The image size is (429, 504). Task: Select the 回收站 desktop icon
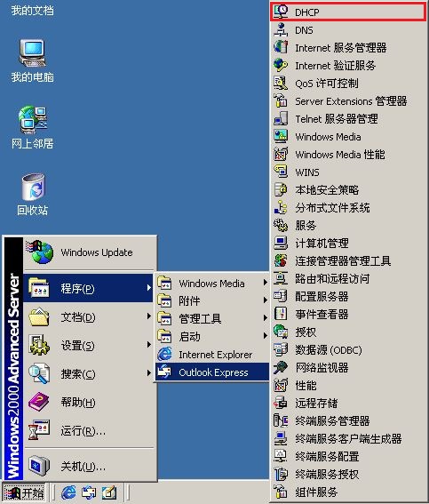pyautogui.click(x=32, y=195)
